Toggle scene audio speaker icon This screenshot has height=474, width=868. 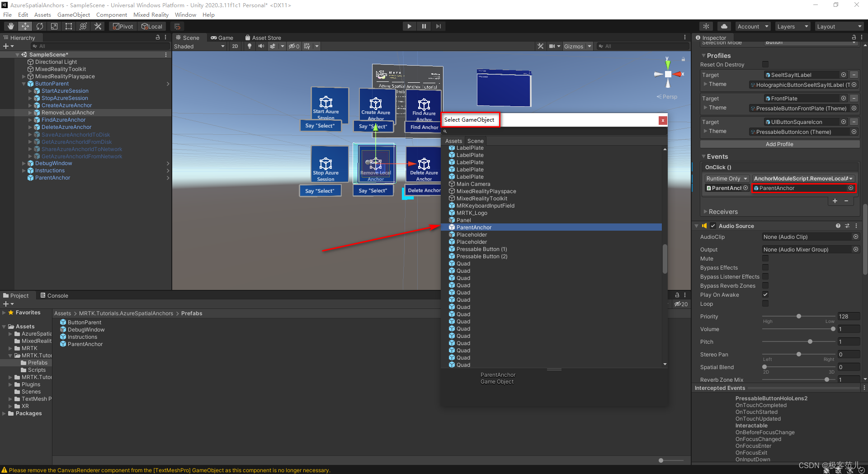pyautogui.click(x=261, y=46)
